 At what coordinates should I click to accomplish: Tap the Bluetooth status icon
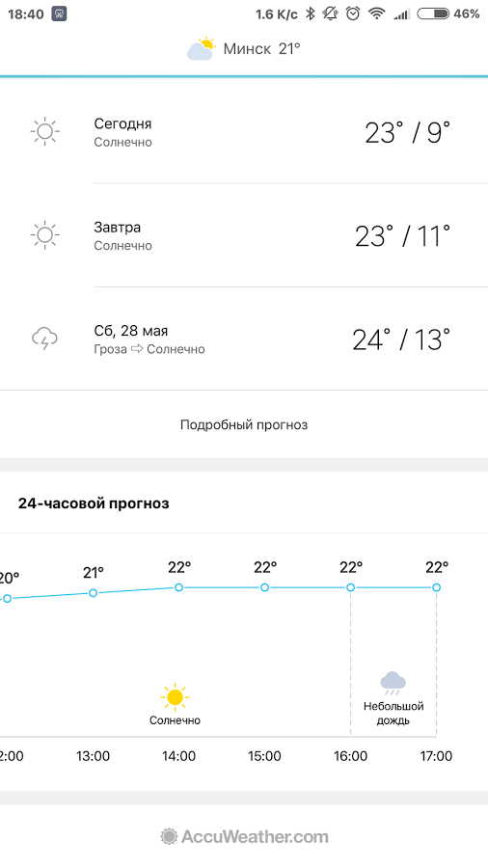[311, 14]
